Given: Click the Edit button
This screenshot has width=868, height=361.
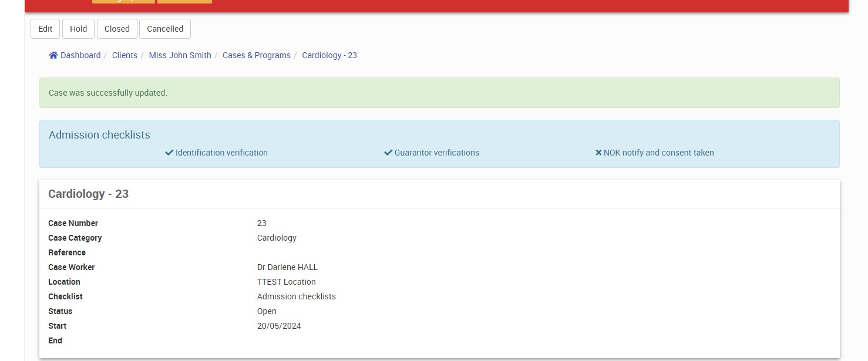Looking at the screenshot, I should (45, 29).
